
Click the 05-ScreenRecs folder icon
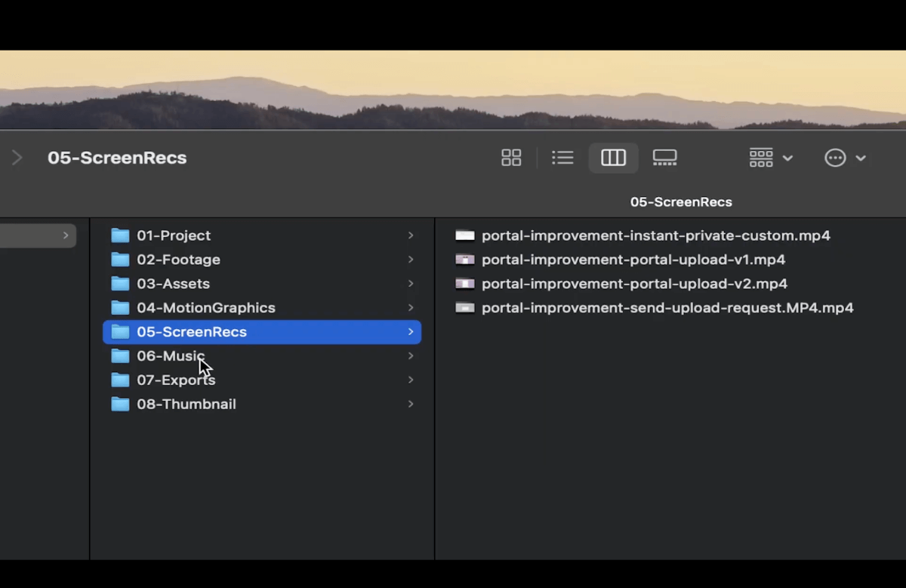(x=120, y=332)
